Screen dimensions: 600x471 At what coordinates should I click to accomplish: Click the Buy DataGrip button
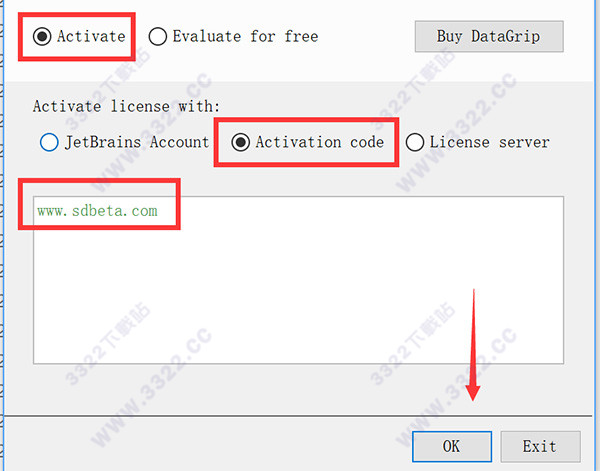(489, 36)
